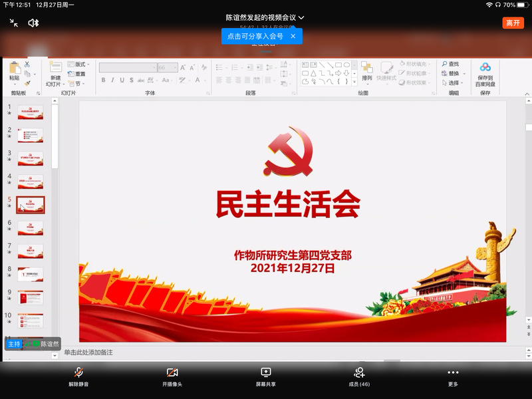Open the Shape Effects (形状效果) dropdown
Image resolution: width=532 pixels, height=399 pixels.
[x=414, y=82]
